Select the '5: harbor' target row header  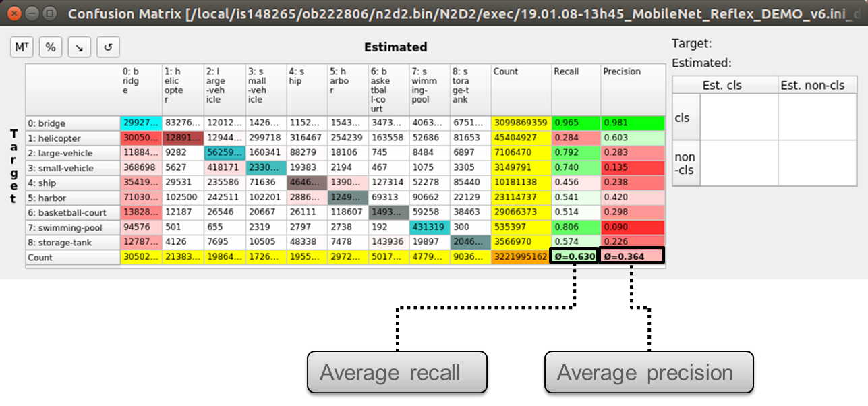click(73, 198)
